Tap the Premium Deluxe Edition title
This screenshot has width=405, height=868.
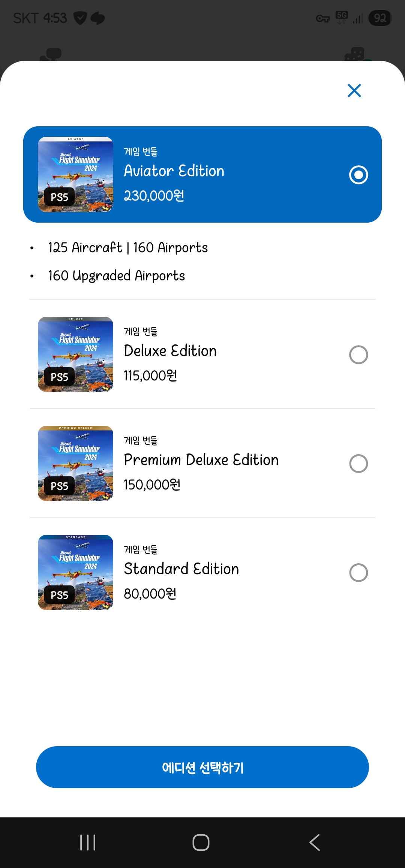pos(201,460)
